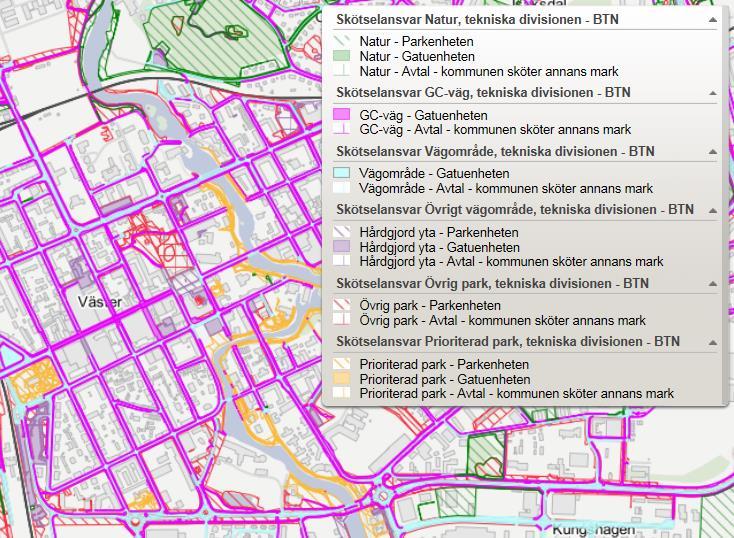Click the red hatched Övrig park - Parkenheten symbol
This screenshot has width=734, height=538.
tap(341, 305)
